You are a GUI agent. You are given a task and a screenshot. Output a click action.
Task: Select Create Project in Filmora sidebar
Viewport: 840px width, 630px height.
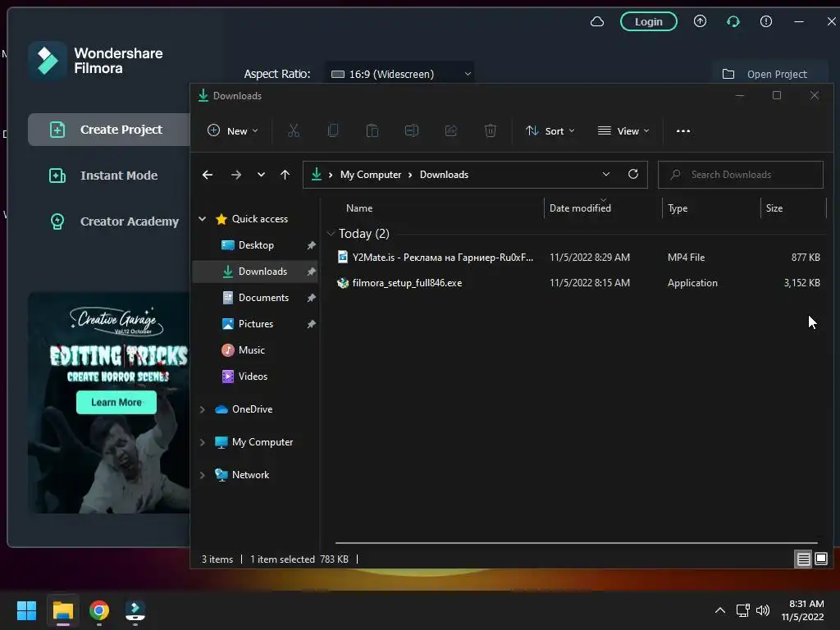pos(109,130)
